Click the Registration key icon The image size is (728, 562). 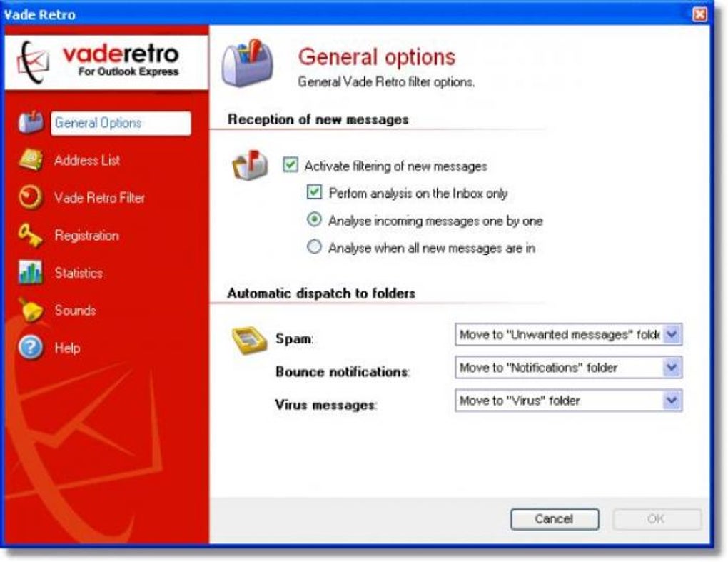[30, 235]
